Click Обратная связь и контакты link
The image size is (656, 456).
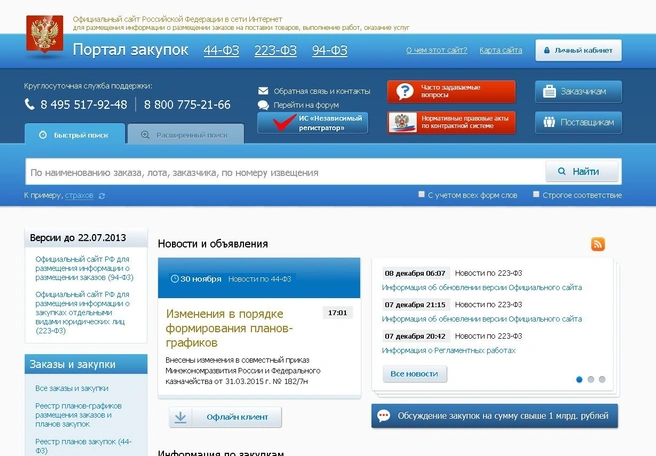coord(322,91)
